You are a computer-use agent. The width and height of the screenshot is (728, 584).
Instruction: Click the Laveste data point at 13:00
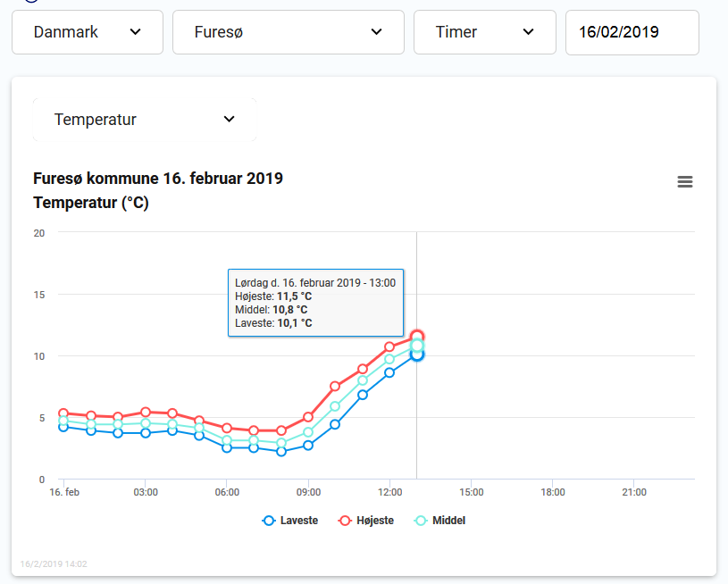[417, 355]
